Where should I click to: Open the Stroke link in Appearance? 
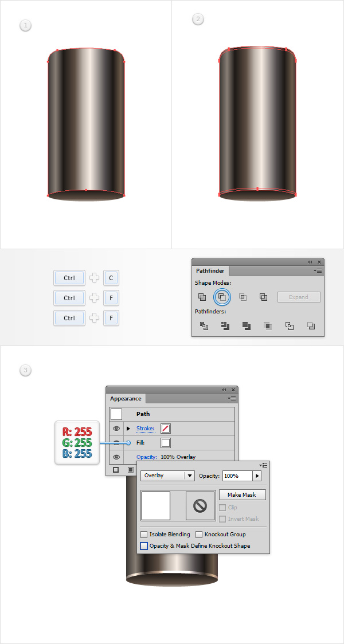[x=146, y=429]
